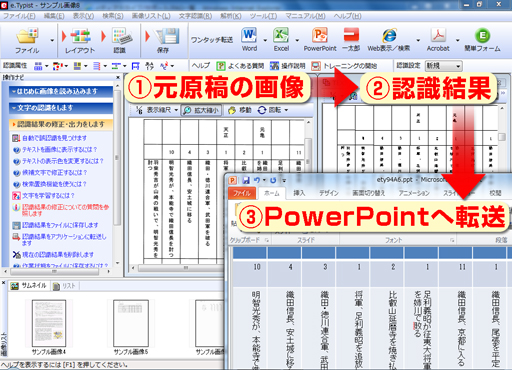Click 文字を学習するには？ link
512x370 pixels.
point(48,195)
